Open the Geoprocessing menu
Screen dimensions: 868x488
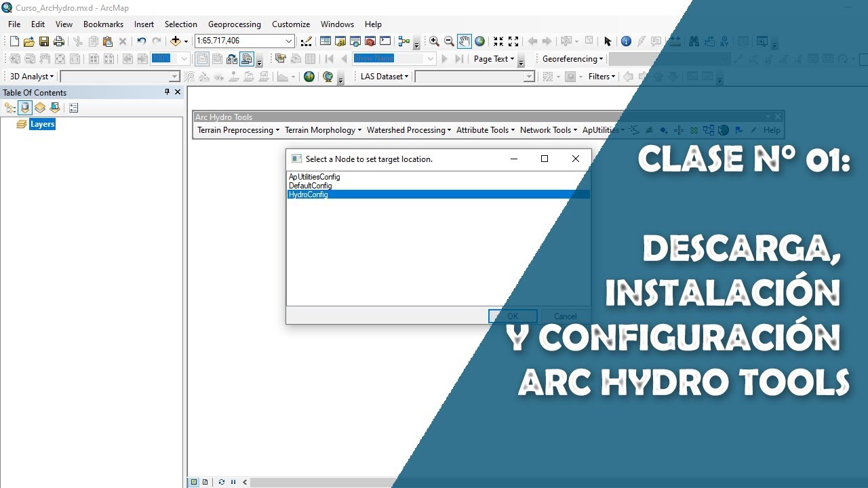point(234,24)
